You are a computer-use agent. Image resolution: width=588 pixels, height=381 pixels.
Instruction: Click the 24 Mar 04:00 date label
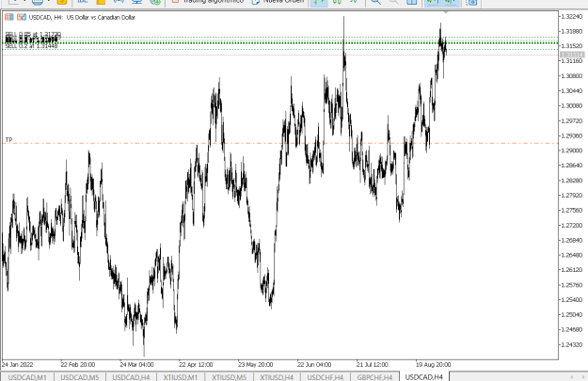click(136, 364)
